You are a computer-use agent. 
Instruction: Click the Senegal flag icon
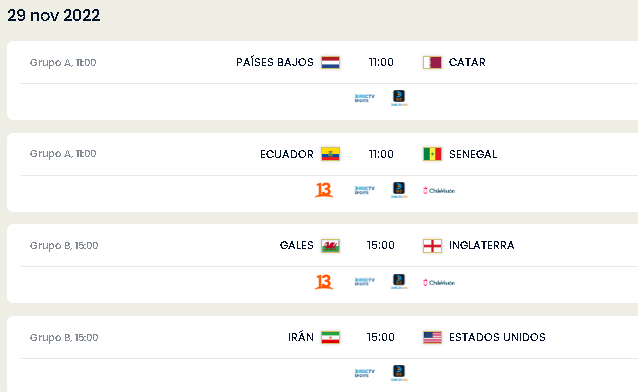[432, 154]
